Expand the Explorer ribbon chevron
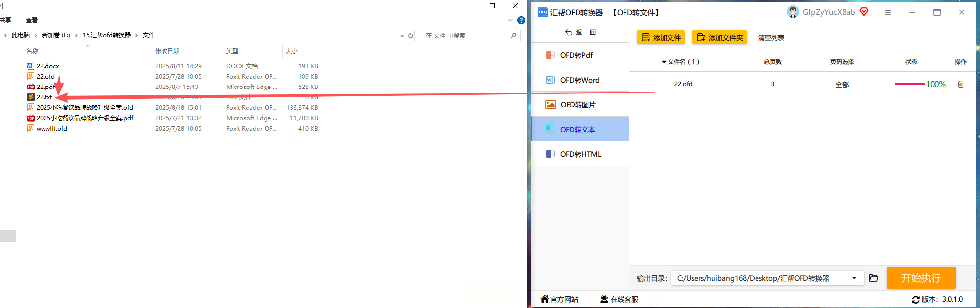Image resolution: width=980 pixels, height=308 pixels. click(510, 20)
